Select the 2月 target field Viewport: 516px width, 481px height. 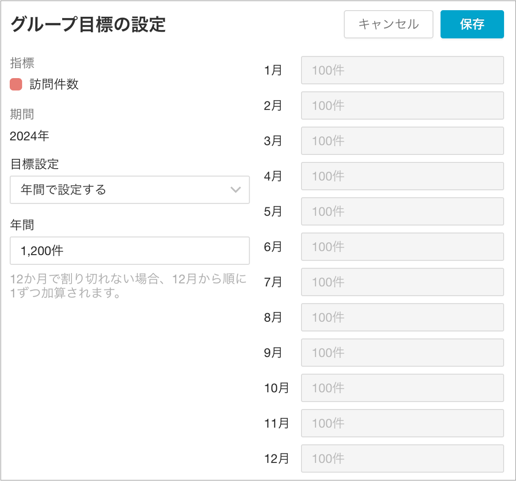click(x=402, y=106)
